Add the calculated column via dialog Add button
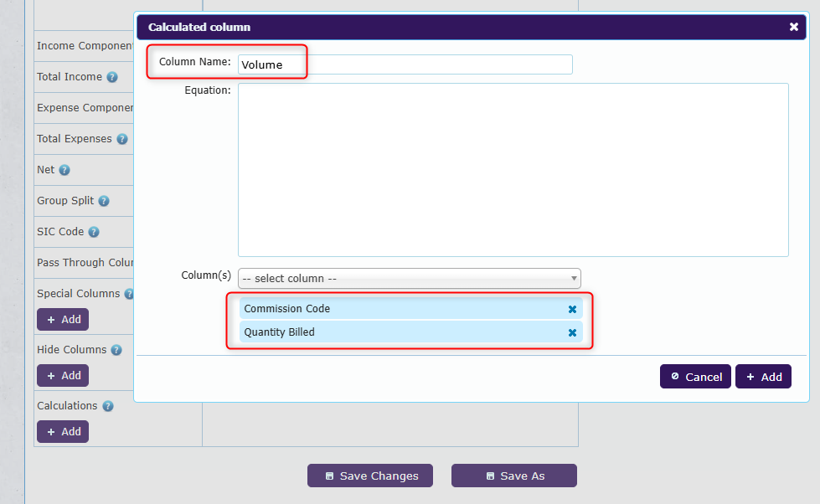Screen dimensions: 820x504 (763, 377)
